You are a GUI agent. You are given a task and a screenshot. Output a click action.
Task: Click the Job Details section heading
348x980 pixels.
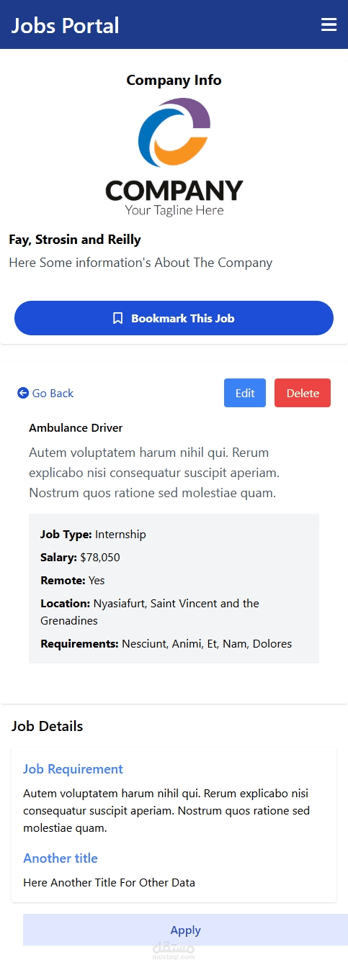point(48,726)
